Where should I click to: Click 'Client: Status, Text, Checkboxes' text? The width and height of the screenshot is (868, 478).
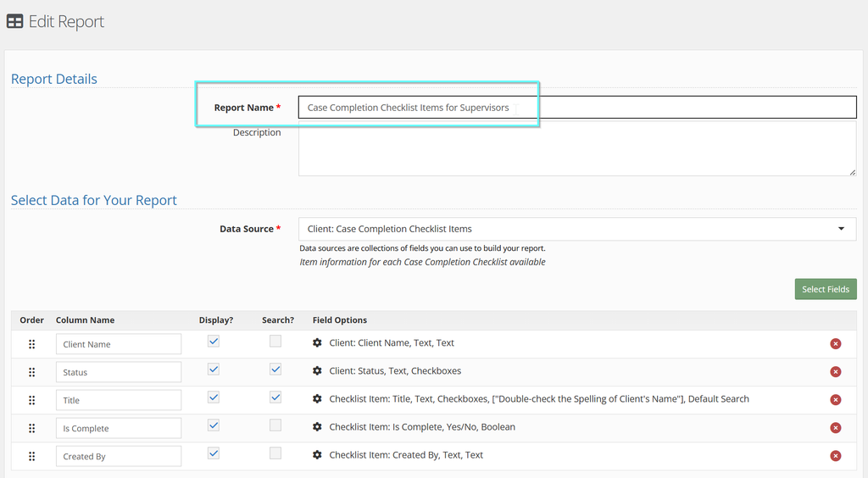(x=395, y=370)
